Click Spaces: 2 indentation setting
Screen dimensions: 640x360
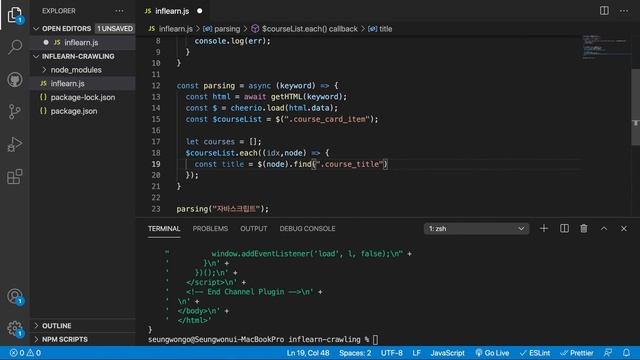(x=355, y=353)
